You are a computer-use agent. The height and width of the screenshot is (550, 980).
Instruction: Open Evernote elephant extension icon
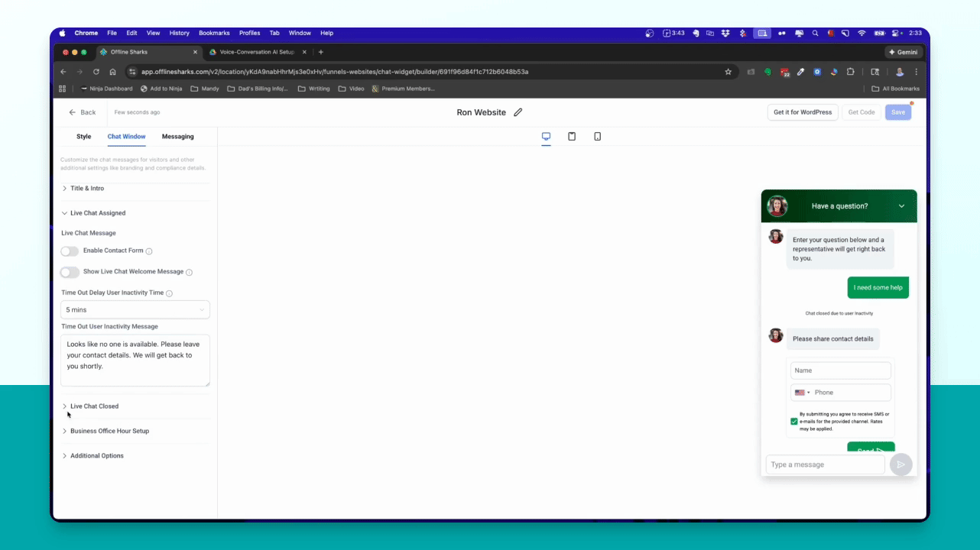point(767,72)
